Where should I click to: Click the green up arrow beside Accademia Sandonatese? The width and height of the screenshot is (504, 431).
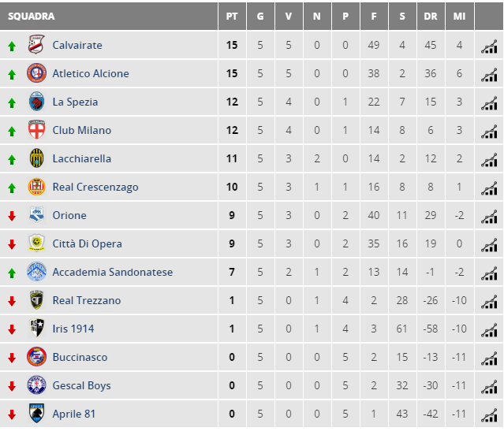(12, 273)
